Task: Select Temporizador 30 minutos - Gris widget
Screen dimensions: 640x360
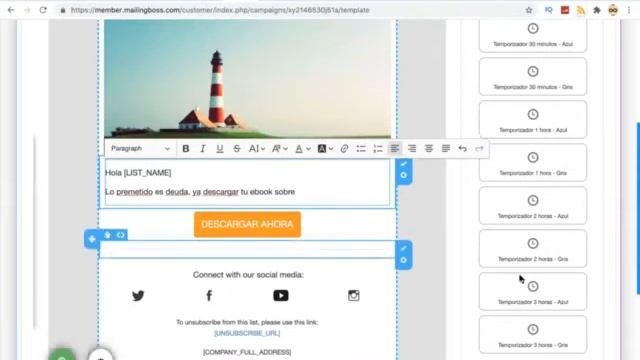Action: coord(533,77)
